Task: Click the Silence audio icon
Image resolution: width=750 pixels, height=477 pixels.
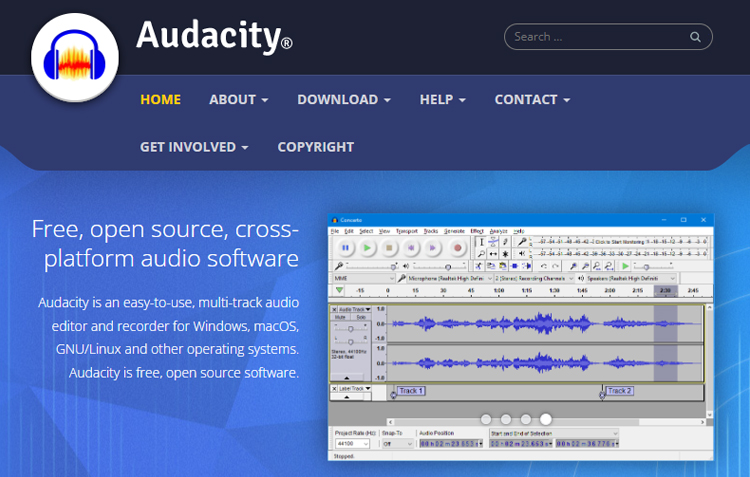Action: pyautogui.click(x=527, y=266)
